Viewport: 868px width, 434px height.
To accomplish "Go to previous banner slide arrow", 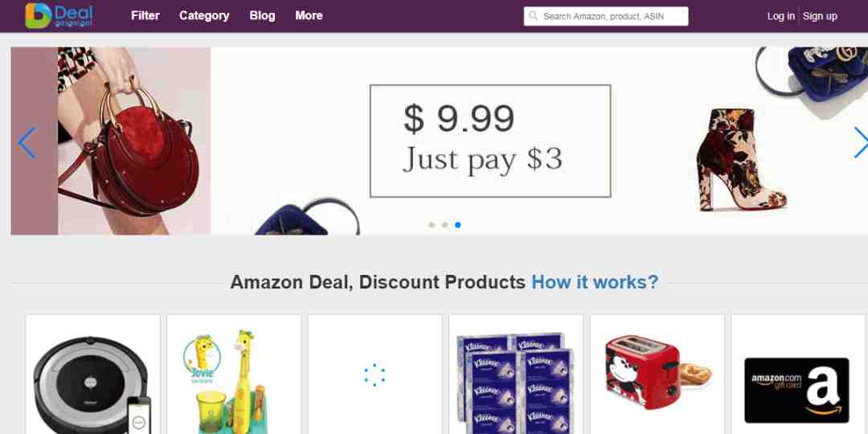I will [x=27, y=143].
